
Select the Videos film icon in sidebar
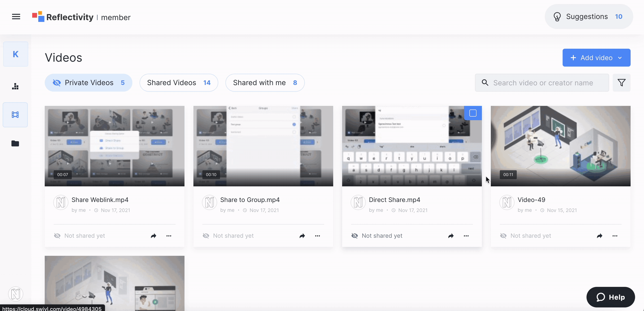[x=15, y=115]
